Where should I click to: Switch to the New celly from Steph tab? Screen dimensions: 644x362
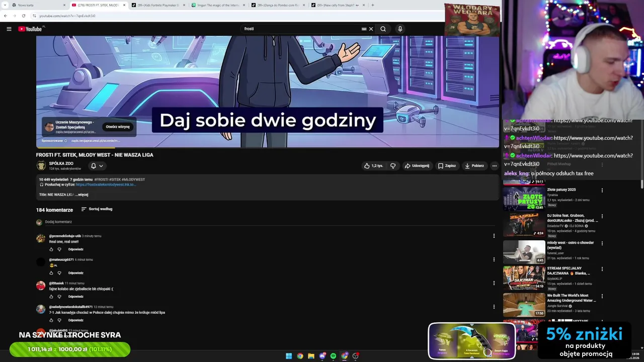coord(338,5)
